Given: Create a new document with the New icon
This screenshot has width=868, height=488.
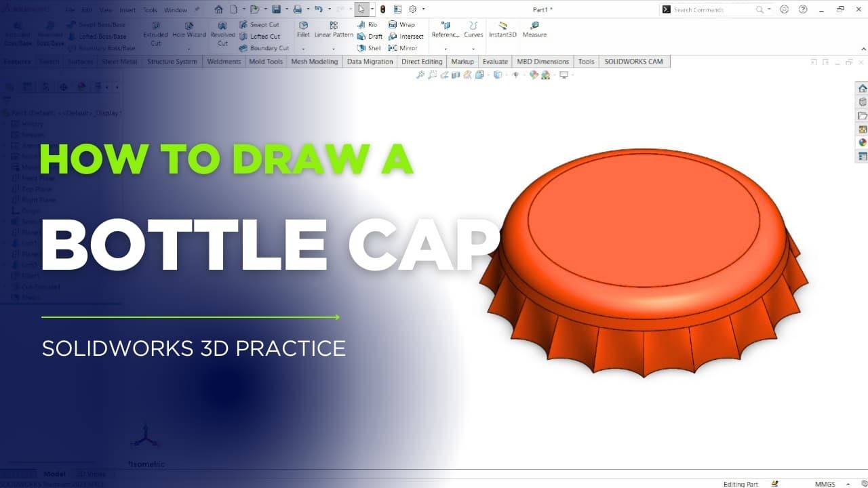Looking at the screenshot, I should click(233, 9).
